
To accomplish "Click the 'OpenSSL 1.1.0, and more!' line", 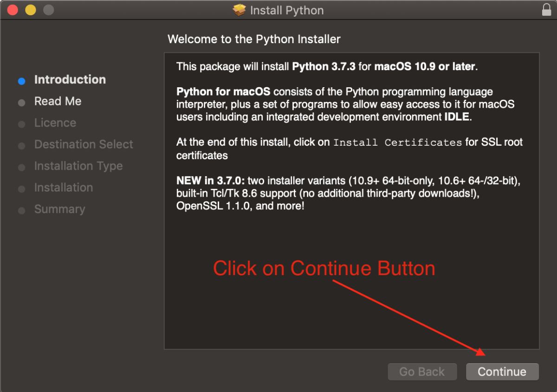I will click(240, 206).
